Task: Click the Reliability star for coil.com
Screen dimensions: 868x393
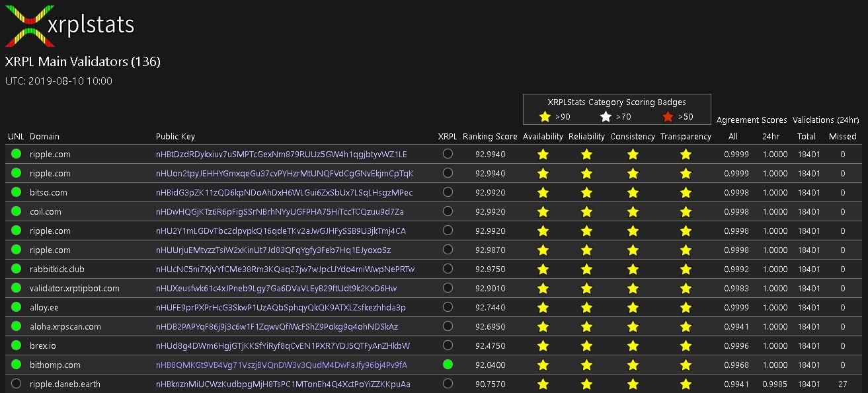Action: pos(586,212)
